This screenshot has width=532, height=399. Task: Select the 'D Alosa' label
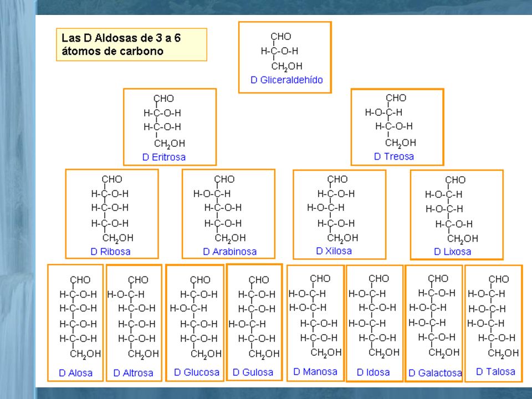(76, 373)
